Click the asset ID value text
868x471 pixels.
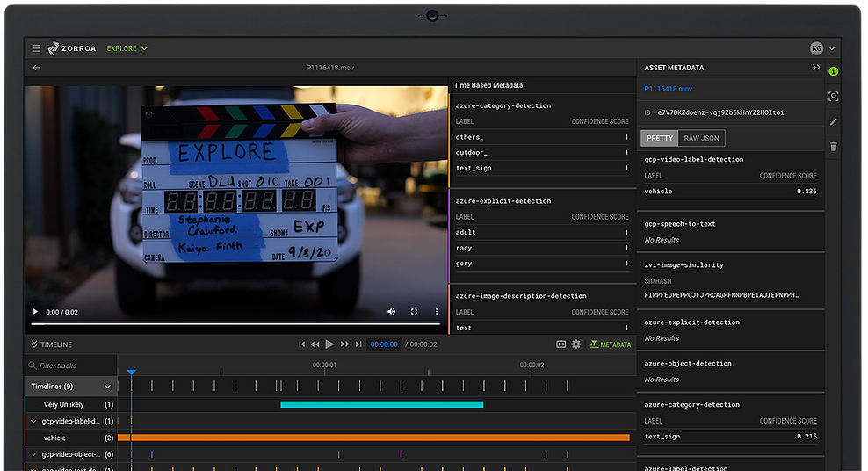[720, 112]
